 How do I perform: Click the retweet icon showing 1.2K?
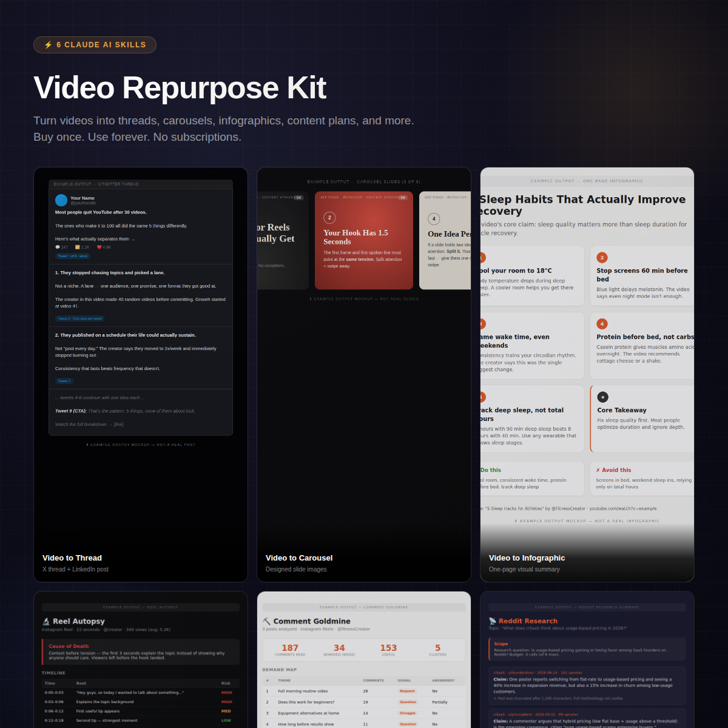(78, 248)
